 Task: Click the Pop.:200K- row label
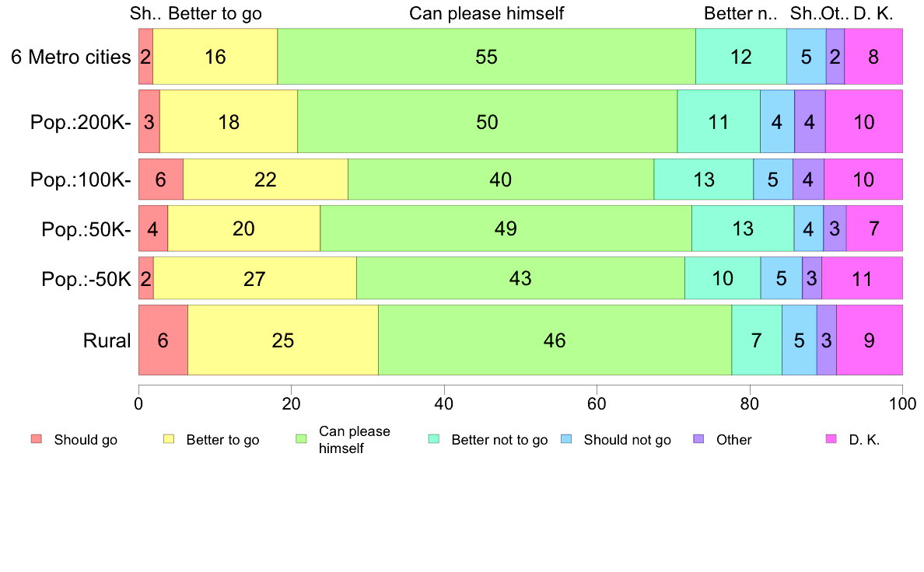(x=81, y=122)
